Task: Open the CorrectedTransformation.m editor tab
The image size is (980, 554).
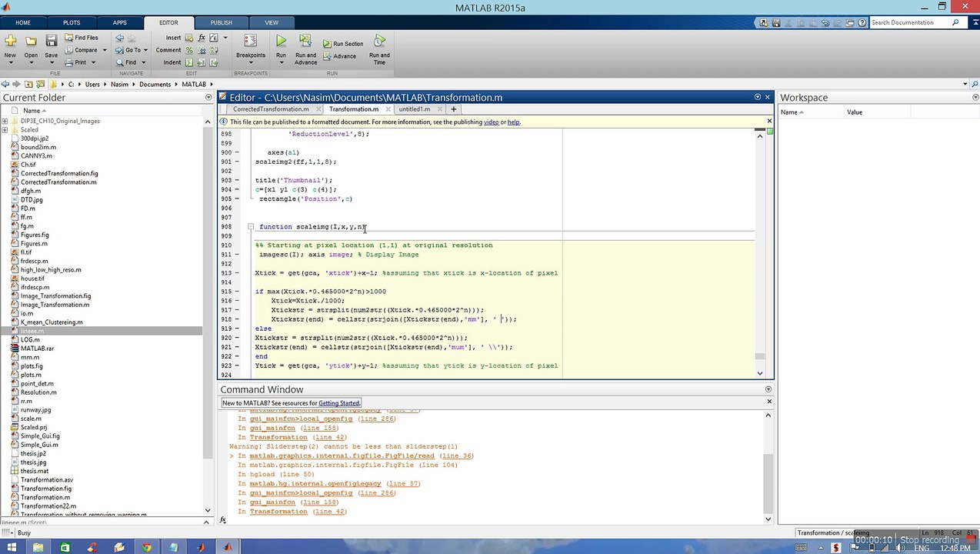Action: click(x=271, y=109)
